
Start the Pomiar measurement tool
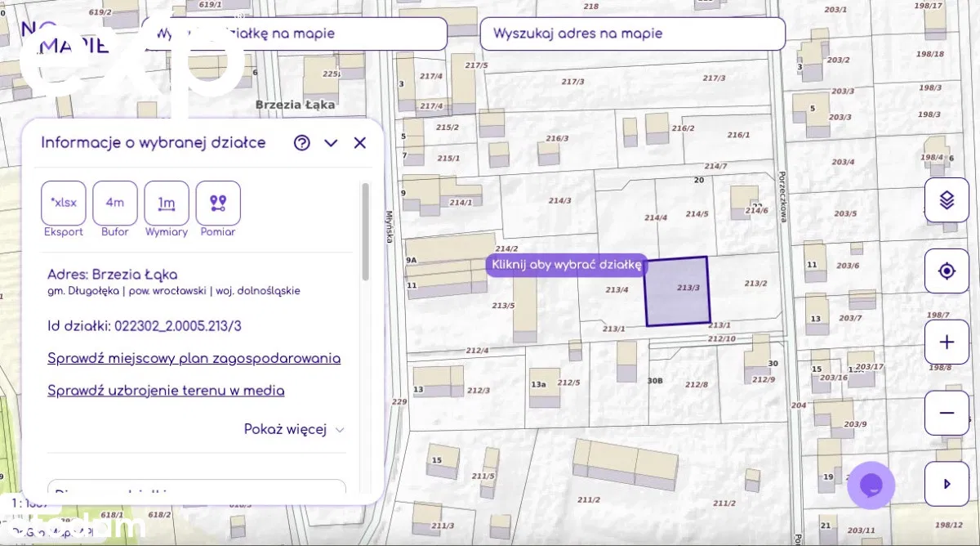218,203
